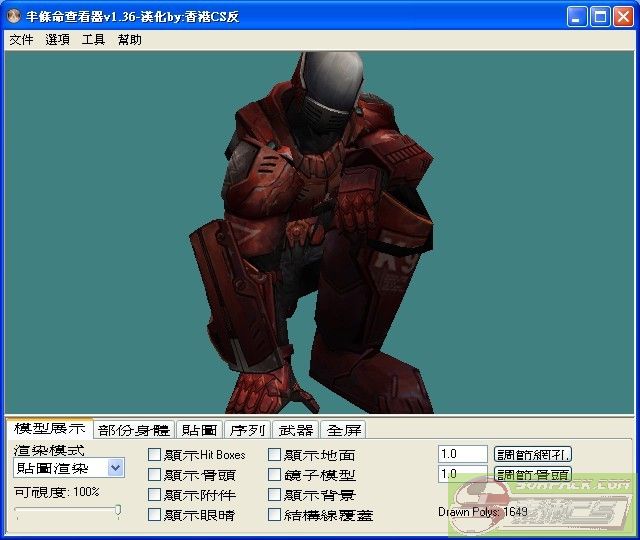Screen dimensions: 640x540
Task: Open the 工具 menu
Action: [x=93, y=40]
